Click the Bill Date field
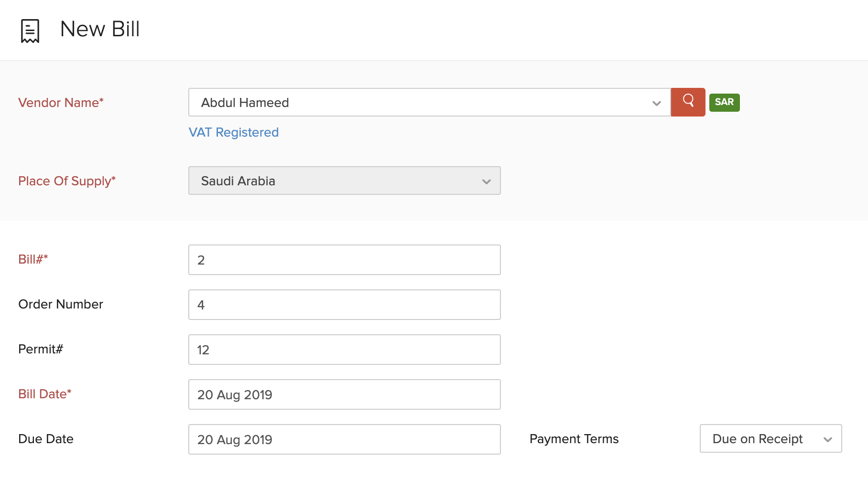The width and height of the screenshot is (868, 489). coord(344,394)
